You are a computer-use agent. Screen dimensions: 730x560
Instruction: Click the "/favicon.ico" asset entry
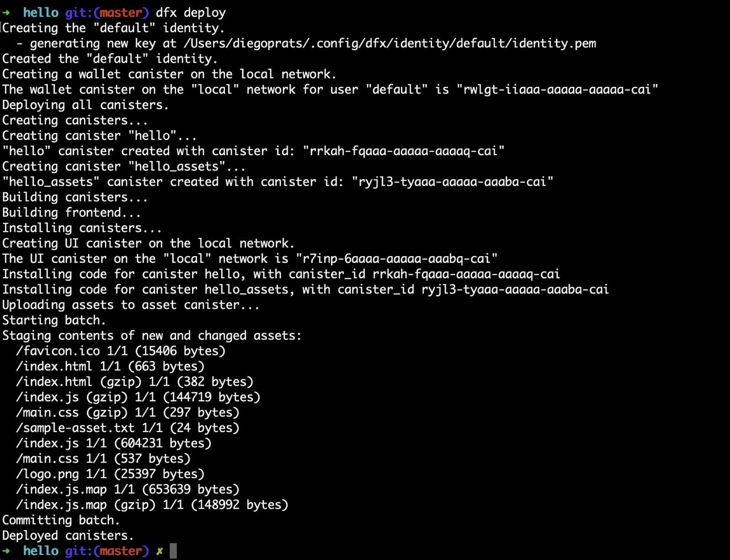(58, 351)
